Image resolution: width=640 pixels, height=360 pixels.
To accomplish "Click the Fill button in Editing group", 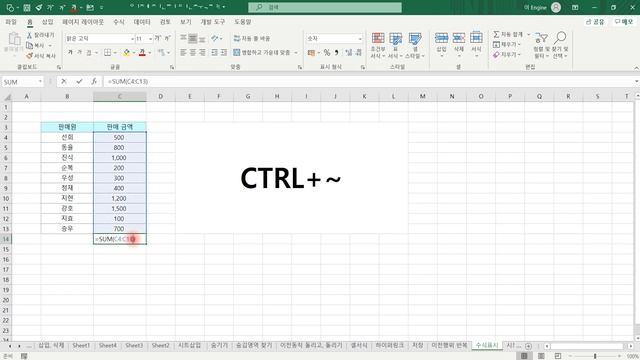I will pyautogui.click(x=507, y=44).
